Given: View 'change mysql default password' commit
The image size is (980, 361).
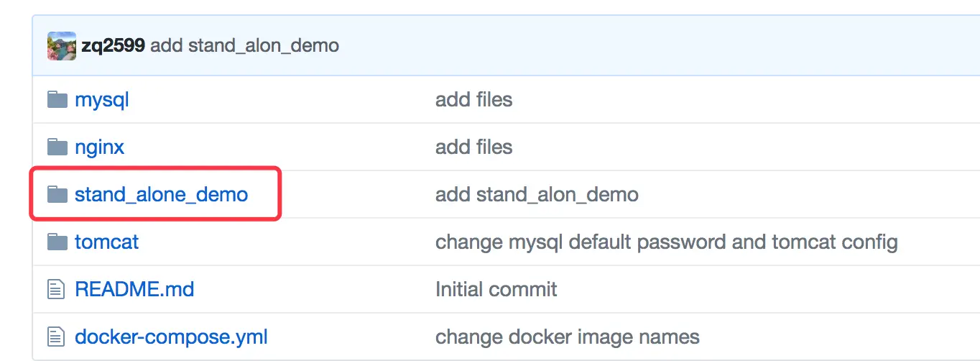Looking at the screenshot, I should pyautogui.click(x=666, y=242).
